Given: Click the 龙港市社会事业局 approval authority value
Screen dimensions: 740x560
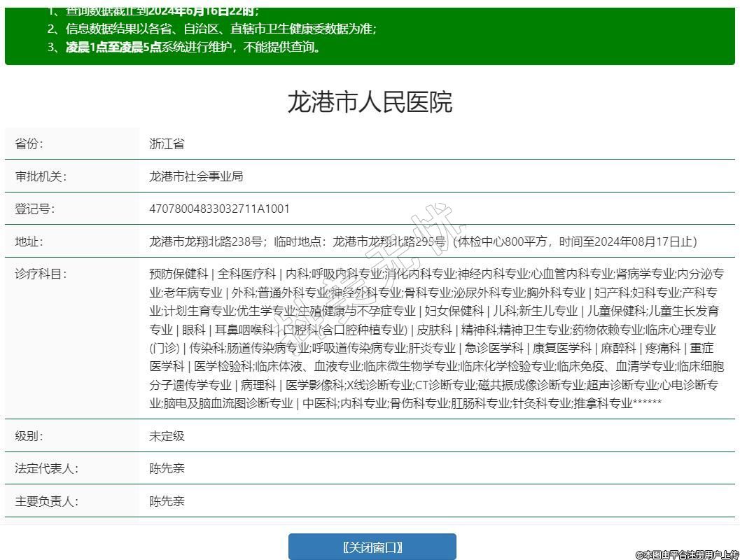Looking at the screenshot, I should pyautogui.click(x=196, y=176).
